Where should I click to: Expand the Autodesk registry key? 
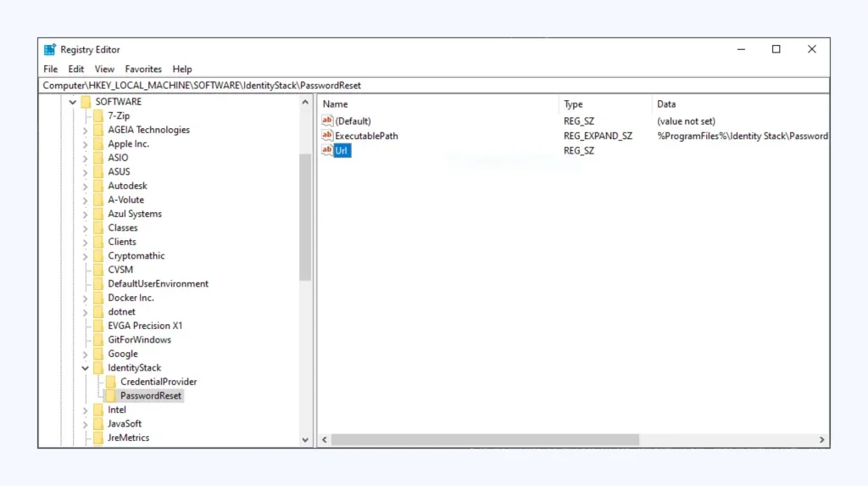tap(85, 186)
